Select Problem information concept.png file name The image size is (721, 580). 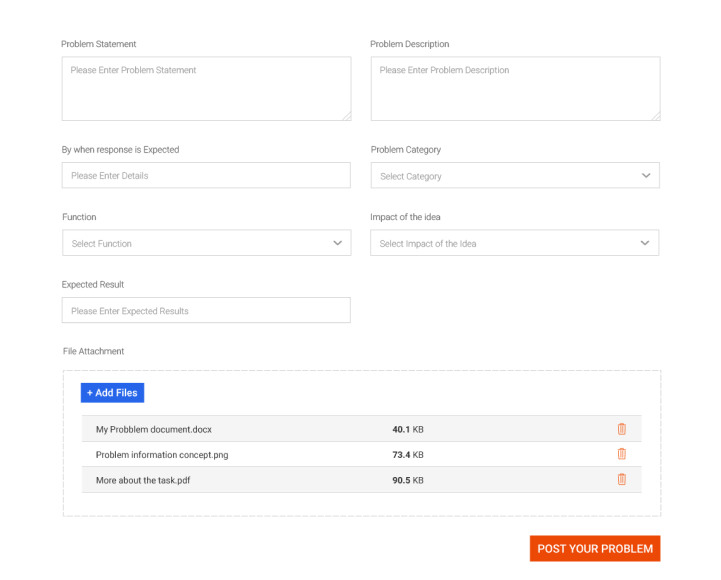point(162,454)
